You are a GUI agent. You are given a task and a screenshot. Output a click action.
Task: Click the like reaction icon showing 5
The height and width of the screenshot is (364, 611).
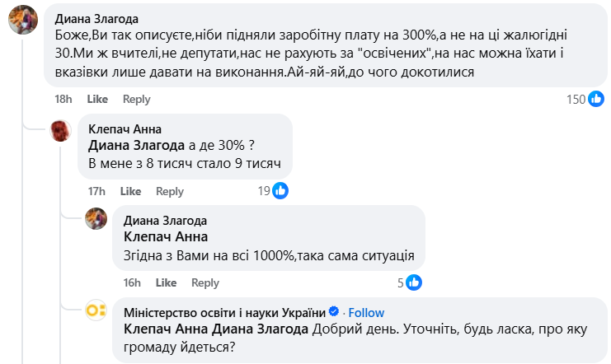pyautogui.click(x=414, y=282)
